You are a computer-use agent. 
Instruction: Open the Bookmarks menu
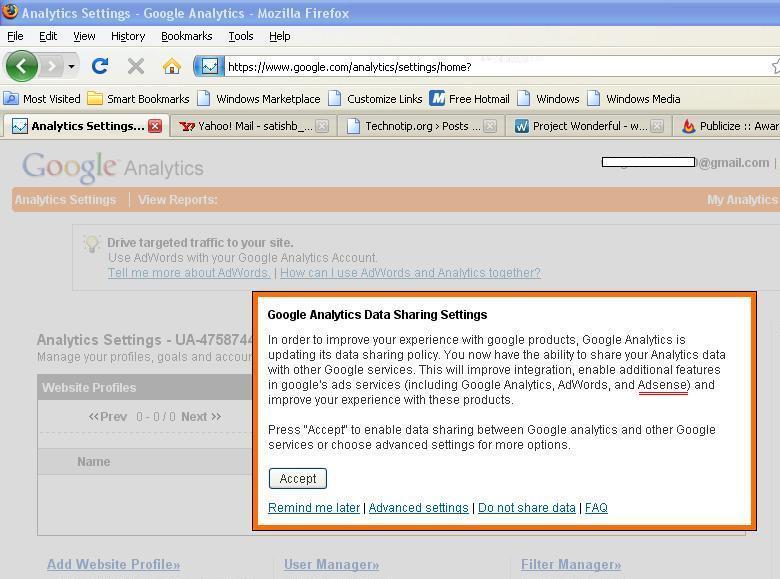click(187, 36)
